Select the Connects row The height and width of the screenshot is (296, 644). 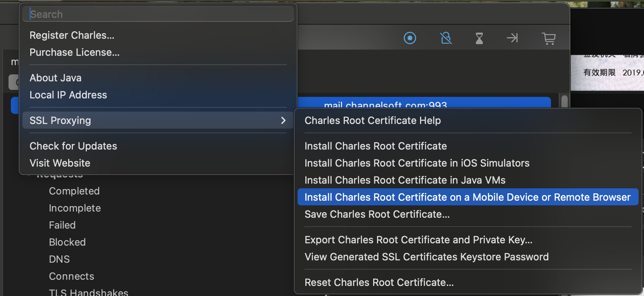click(72, 276)
